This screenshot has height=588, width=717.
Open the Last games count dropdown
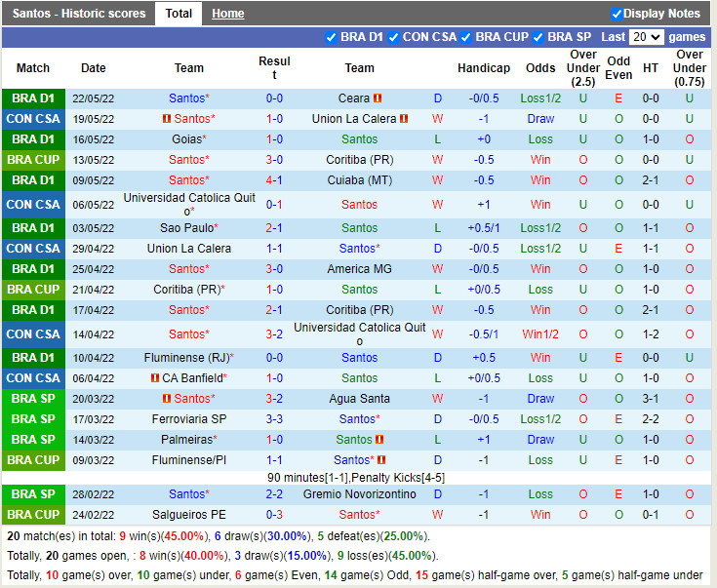646,37
